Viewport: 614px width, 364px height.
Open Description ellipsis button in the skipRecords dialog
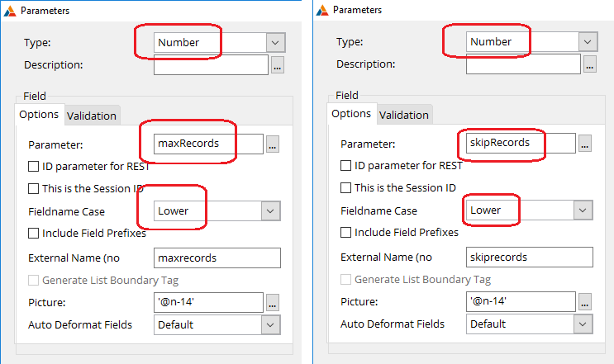click(590, 64)
